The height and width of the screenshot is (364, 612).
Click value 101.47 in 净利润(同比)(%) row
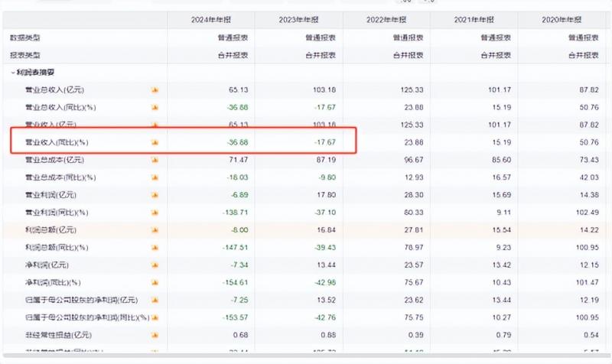587,282
